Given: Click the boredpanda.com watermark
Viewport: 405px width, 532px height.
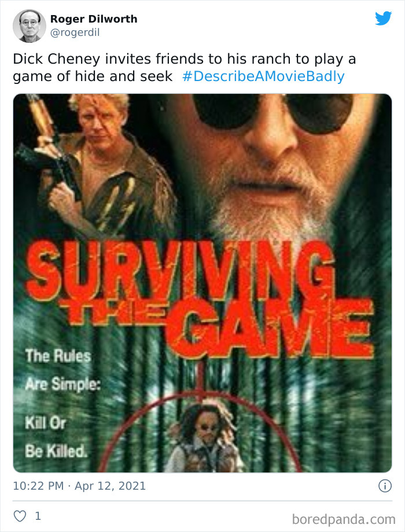Looking at the screenshot, I should (x=344, y=519).
